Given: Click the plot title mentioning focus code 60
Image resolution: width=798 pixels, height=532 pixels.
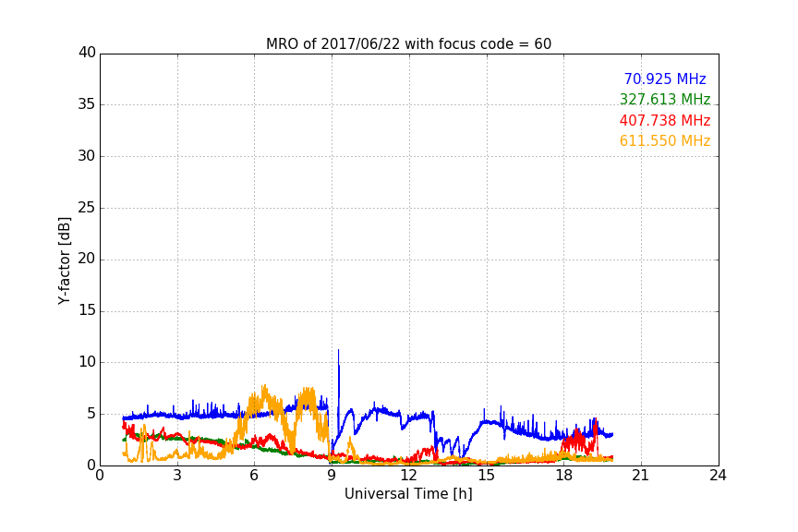Looking at the screenshot, I should click(408, 44).
